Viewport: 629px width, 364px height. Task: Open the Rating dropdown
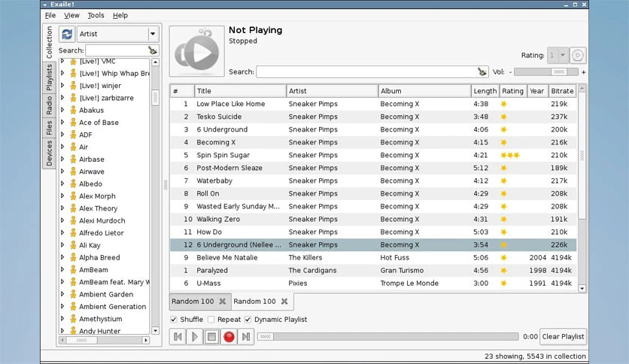(x=558, y=56)
